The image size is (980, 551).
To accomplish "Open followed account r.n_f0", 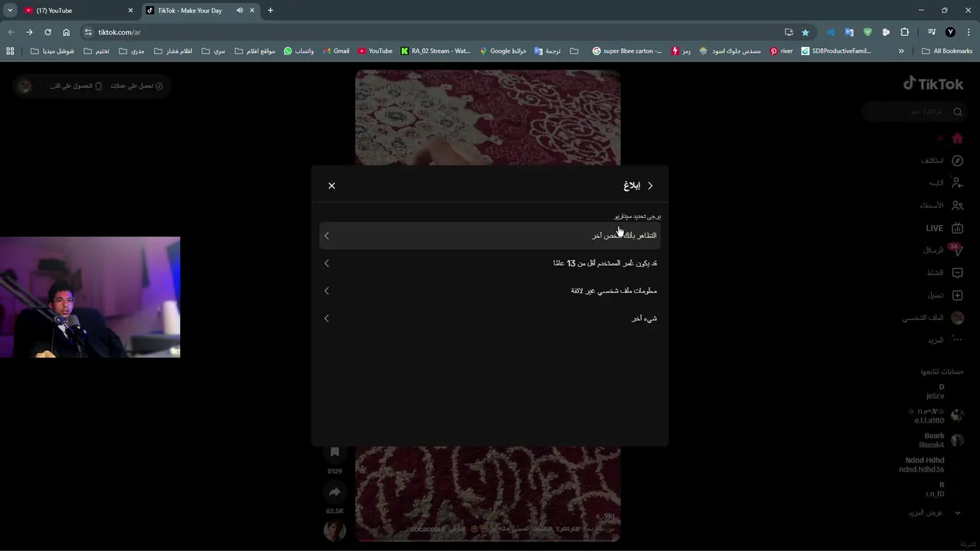I will pos(935,489).
